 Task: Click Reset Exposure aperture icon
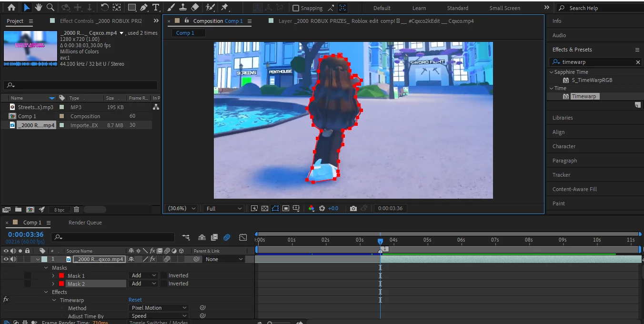[x=322, y=208]
